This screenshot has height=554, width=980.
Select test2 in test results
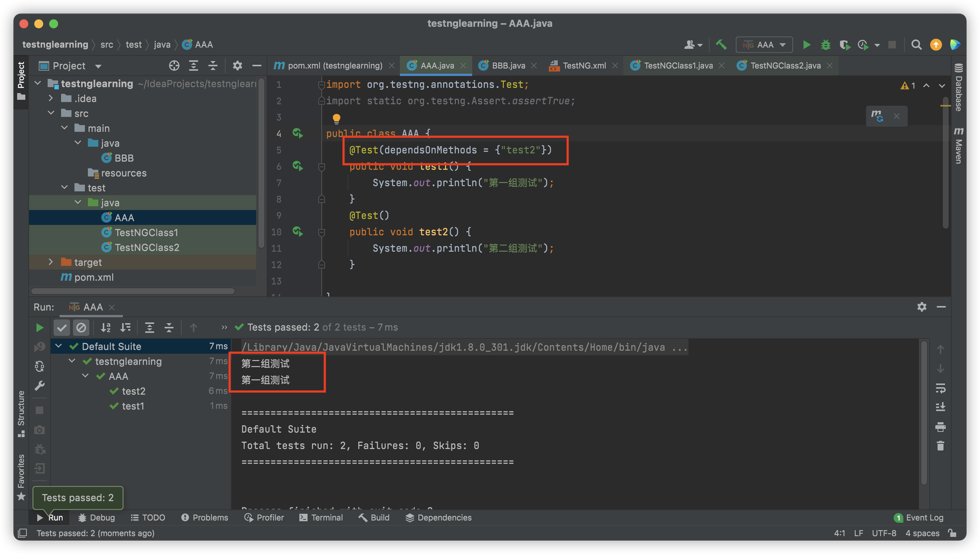point(134,391)
